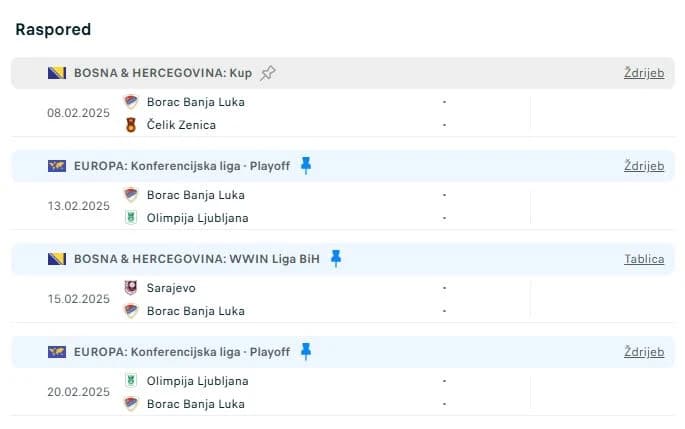Open the Tablica link for WWIN Liga
Screen dimensions: 685x429
click(644, 259)
